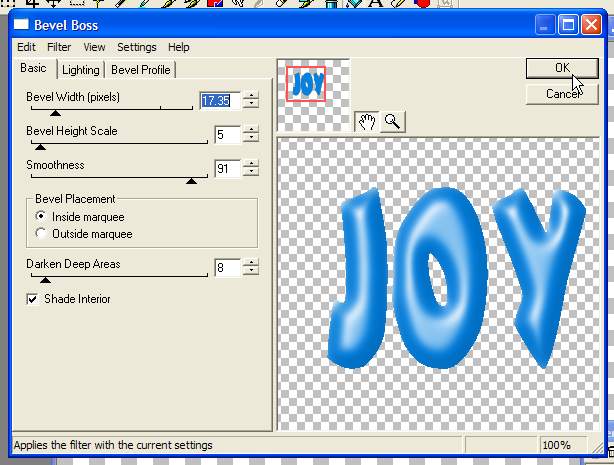Click the Smoothness value field

(x=227, y=169)
